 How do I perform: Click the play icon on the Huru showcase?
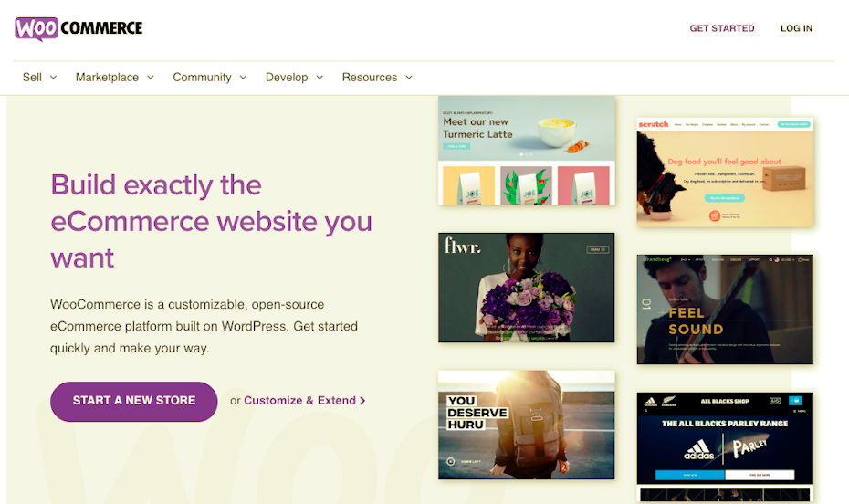tap(451, 462)
